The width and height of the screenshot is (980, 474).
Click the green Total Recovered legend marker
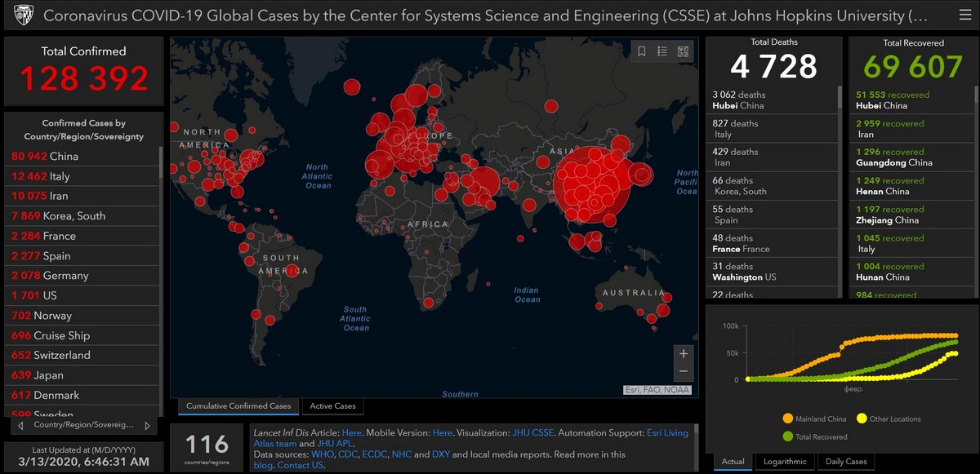click(x=787, y=436)
